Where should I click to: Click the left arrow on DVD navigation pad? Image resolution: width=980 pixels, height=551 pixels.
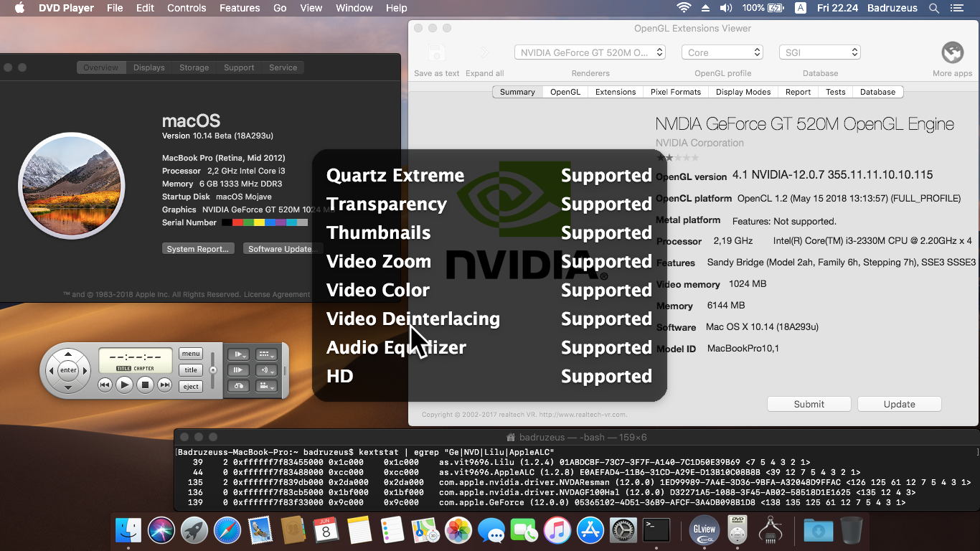click(51, 371)
